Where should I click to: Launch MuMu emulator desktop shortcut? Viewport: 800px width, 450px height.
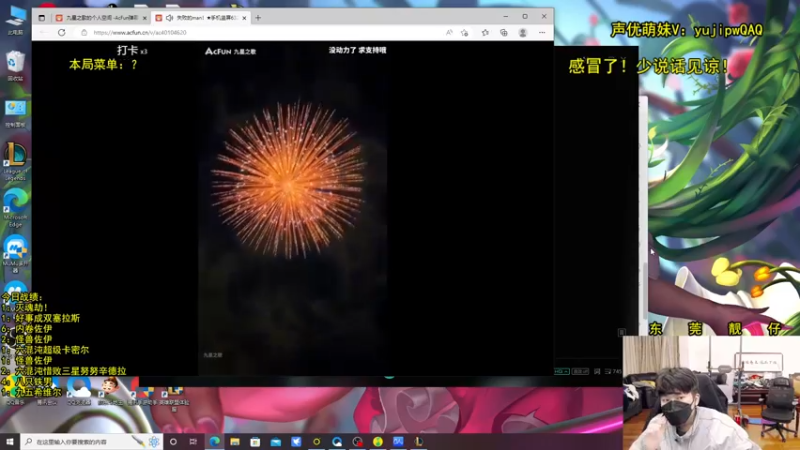pos(15,254)
